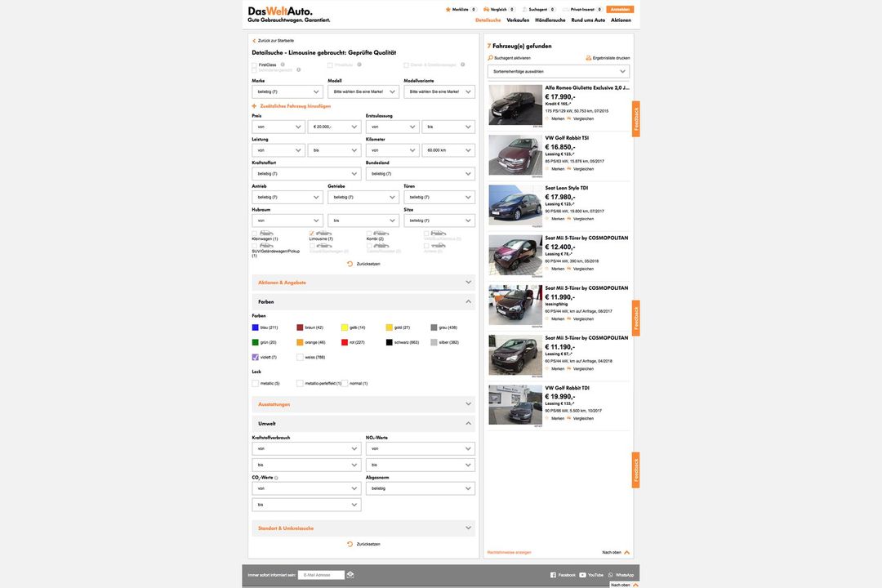Collapse the Farben panel chevron
The height and width of the screenshot is (588, 882).
click(x=466, y=300)
